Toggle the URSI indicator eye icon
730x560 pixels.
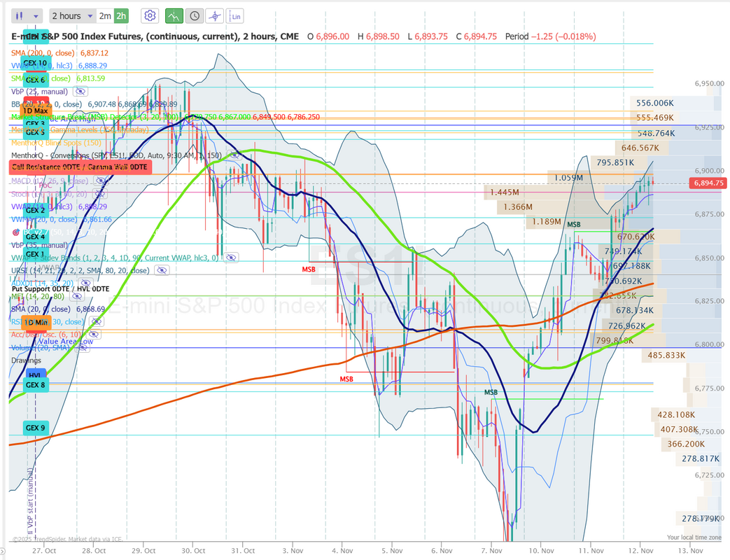coord(161,270)
